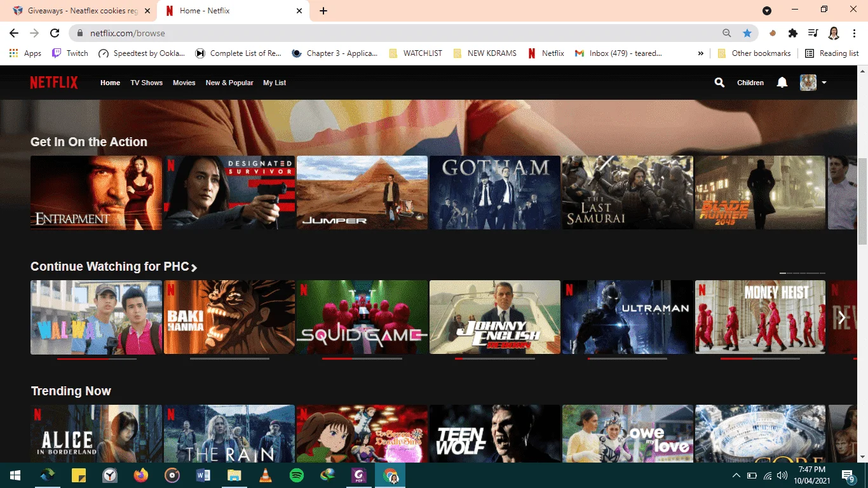Image resolution: width=868 pixels, height=488 pixels.
Task: Select Movies in the Netflix navigation
Action: point(184,83)
